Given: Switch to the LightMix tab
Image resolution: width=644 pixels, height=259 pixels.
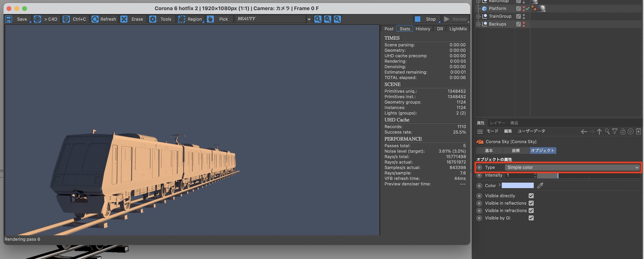Looking at the screenshot, I should point(458,29).
